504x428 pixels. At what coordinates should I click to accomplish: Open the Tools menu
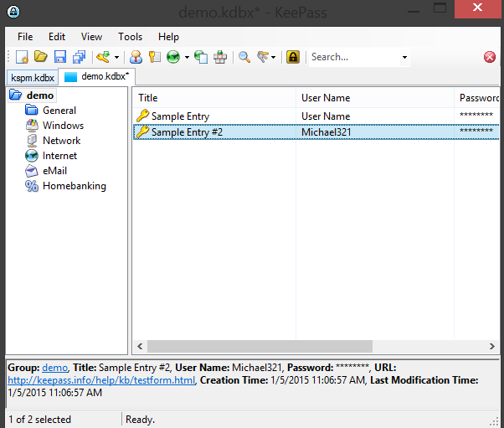point(130,37)
